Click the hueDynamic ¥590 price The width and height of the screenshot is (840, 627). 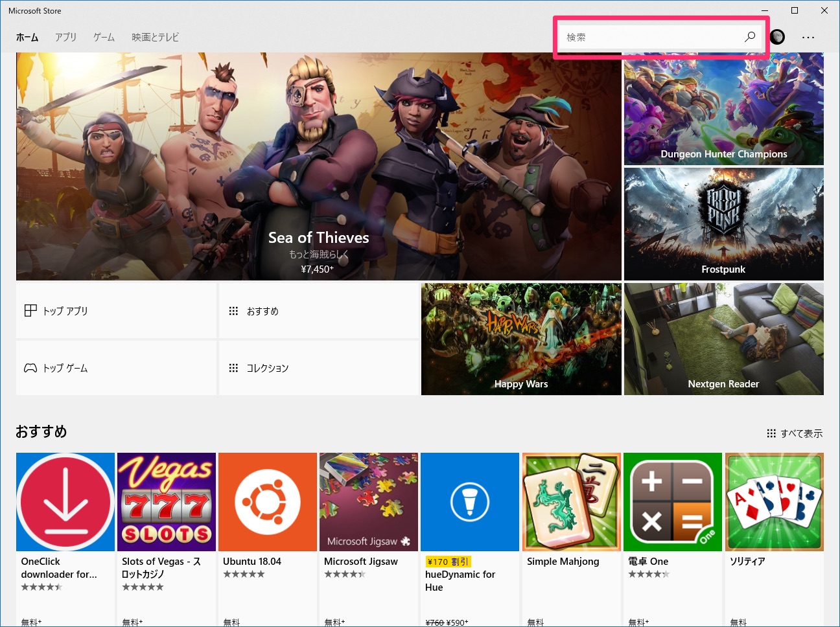tap(457, 622)
